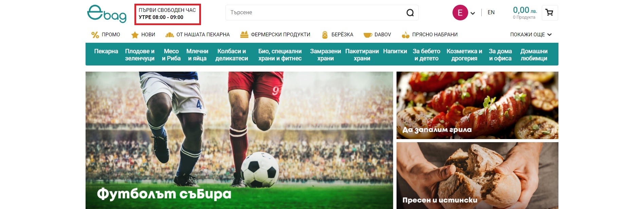The image size is (644, 209).
Task: Expand the ПОКАЖИ ОЩЕ menu
Action: (x=531, y=35)
